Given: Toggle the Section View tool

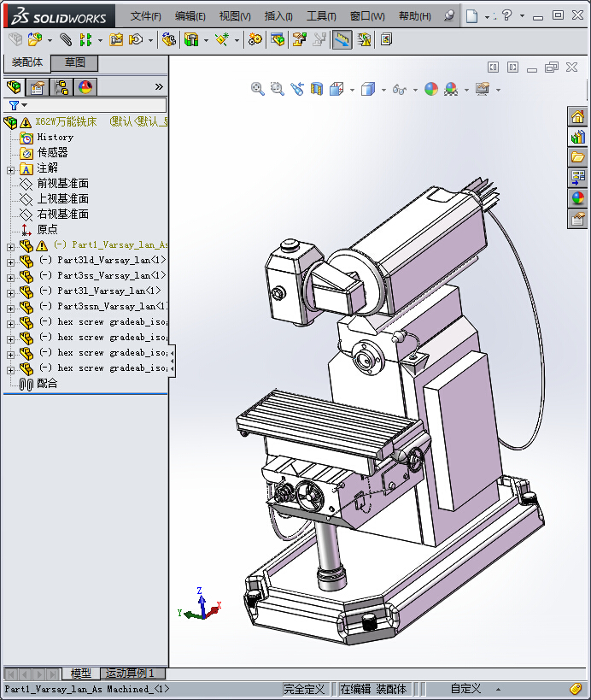Looking at the screenshot, I should (316, 89).
